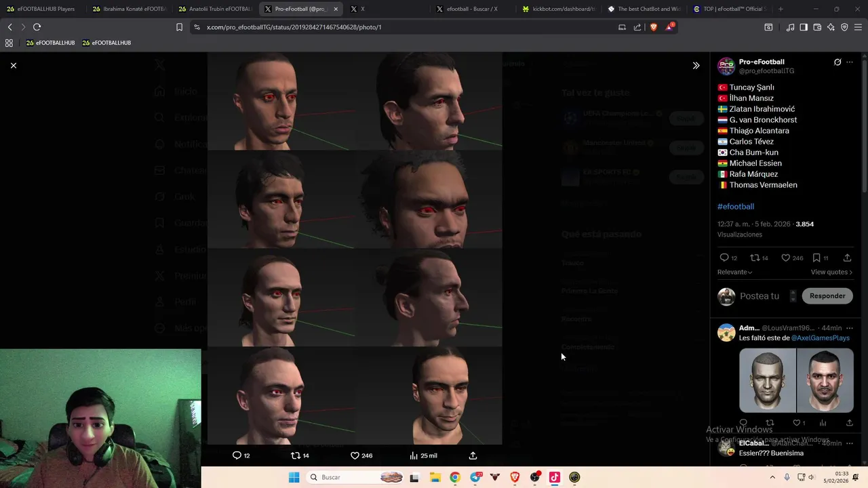Screen dimensions: 868x488
Task: Open View quotes link
Action: pyautogui.click(x=831, y=272)
